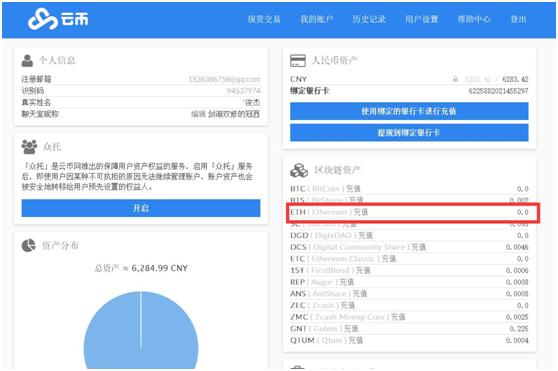
Task: Click the pie chart icon beside 资产分布
Action: point(28,245)
